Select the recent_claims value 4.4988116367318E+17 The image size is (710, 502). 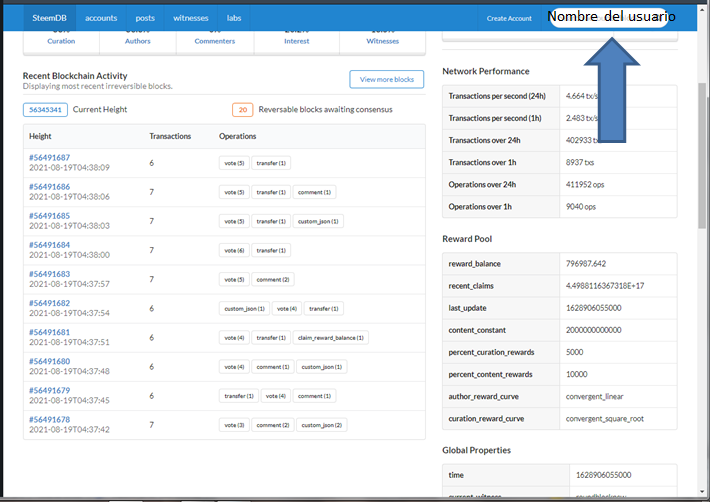point(605,286)
